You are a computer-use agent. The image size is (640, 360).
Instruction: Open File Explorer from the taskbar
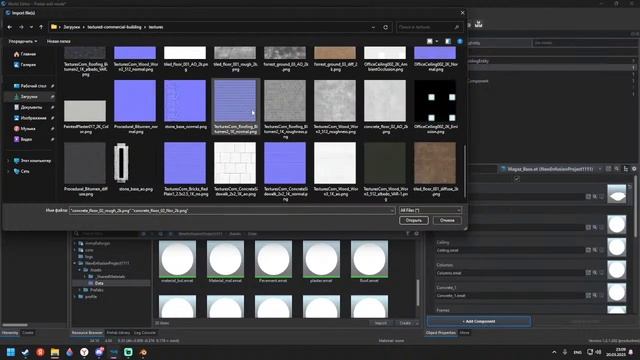[55, 352]
